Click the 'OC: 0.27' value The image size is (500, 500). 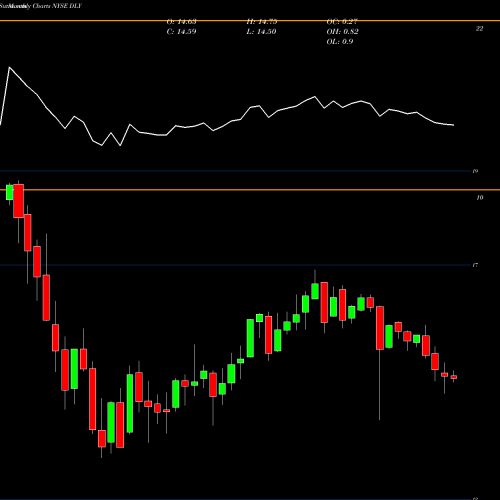pos(342,22)
